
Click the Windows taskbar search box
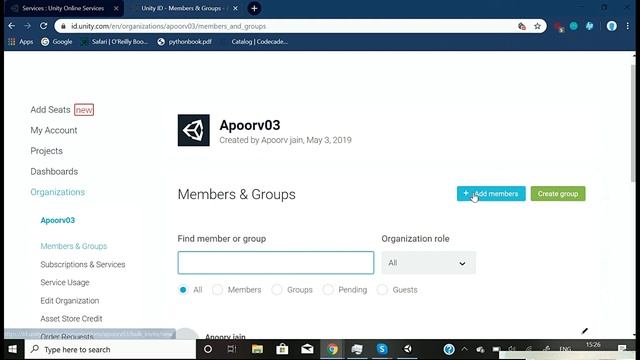click(x=110, y=349)
